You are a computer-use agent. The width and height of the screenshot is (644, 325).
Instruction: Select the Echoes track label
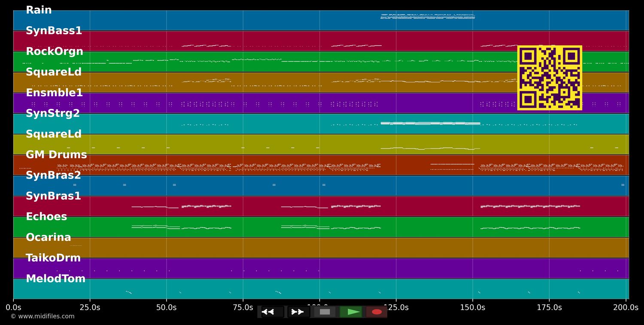[46, 217]
